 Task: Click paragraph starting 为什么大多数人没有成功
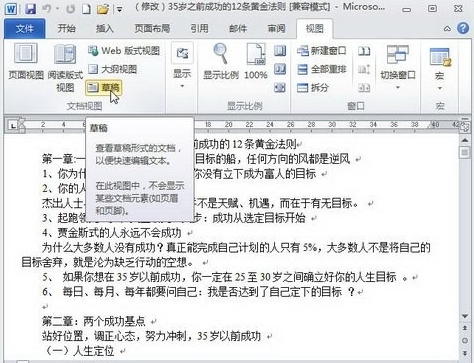pyautogui.click(x=236, y=248)
